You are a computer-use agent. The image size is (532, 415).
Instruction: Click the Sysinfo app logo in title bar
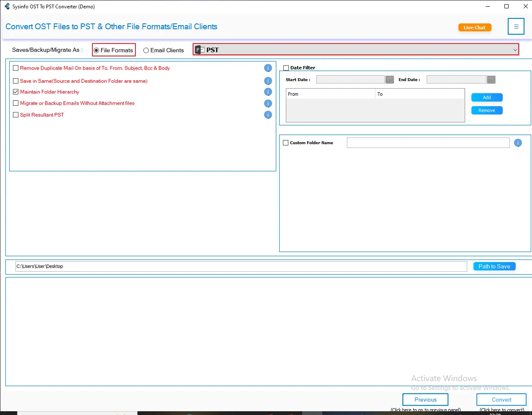(7, 6)
